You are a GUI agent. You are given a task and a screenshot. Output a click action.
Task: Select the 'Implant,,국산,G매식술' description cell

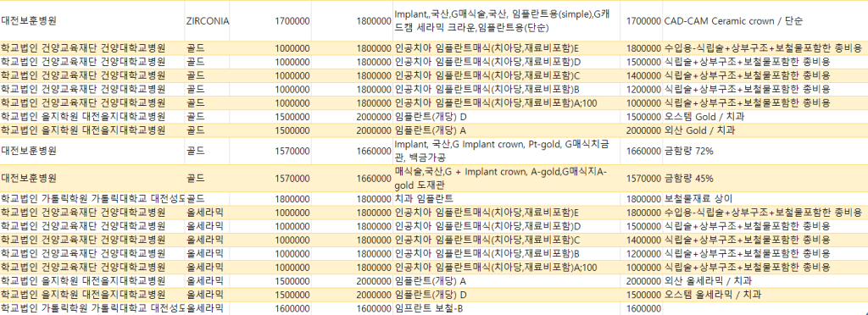[x=507, y=21]
